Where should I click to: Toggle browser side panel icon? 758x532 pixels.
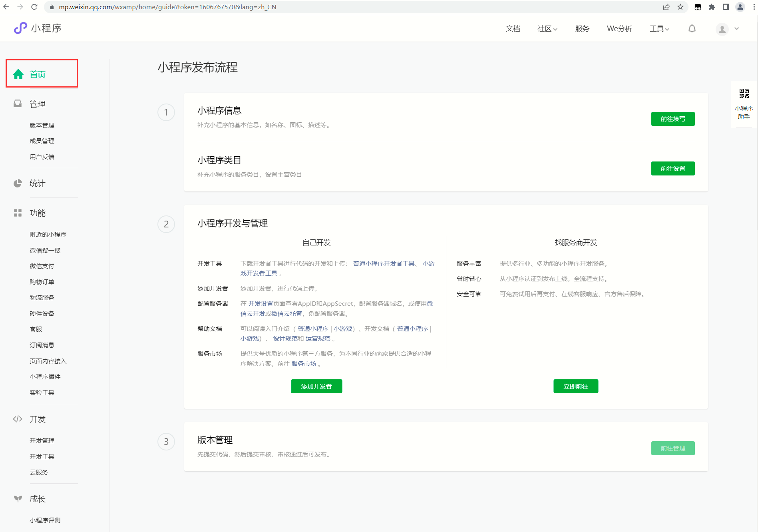pyautogui.click(x=726, y=7)
